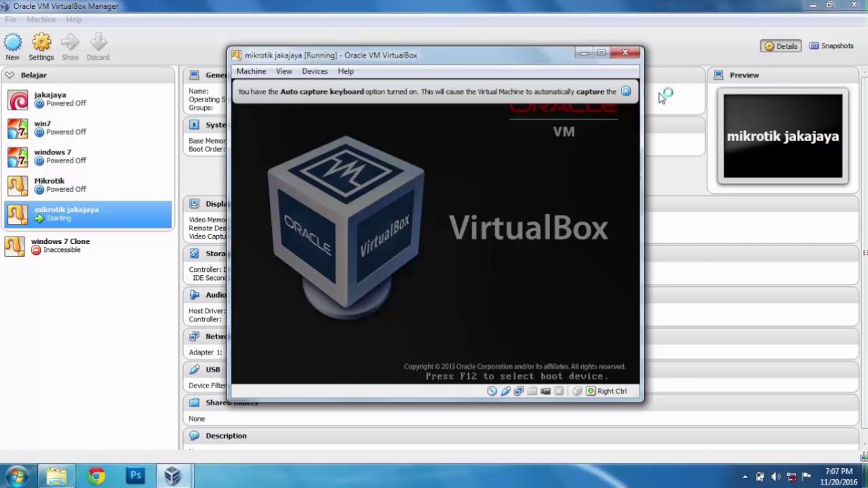Open the Action Center flag icon
Image resolution: width=868 pixels, height=488 pixels.
807,476
